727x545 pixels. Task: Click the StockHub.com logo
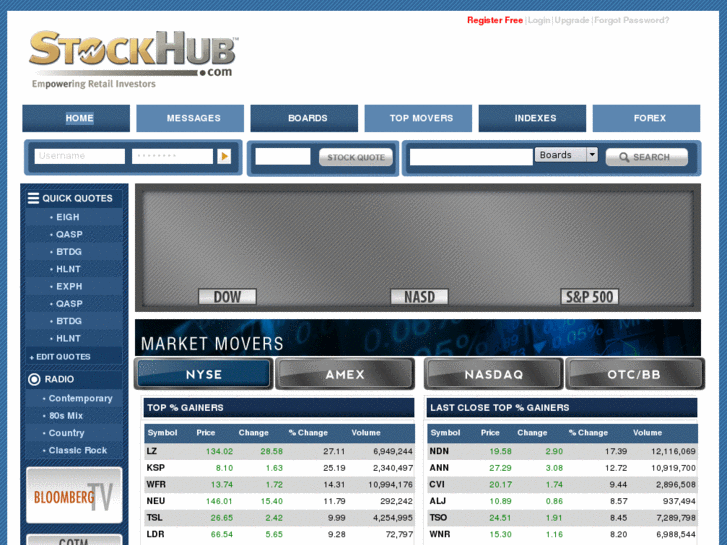pyautogui.click(x=134, y=59)
